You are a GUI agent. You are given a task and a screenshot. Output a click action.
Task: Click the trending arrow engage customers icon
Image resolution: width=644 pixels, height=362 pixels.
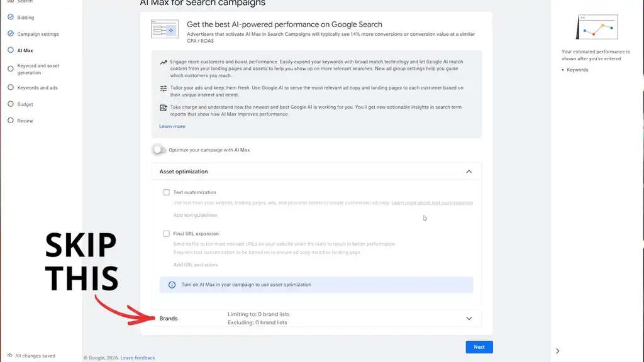point(164,62)
